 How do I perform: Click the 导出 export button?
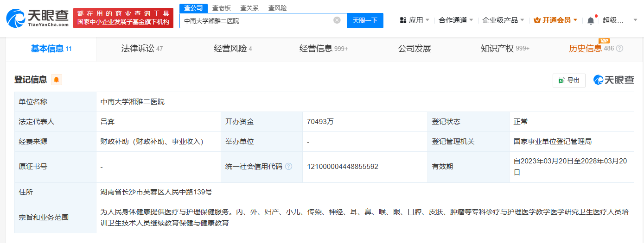click(x=569, y=80)
